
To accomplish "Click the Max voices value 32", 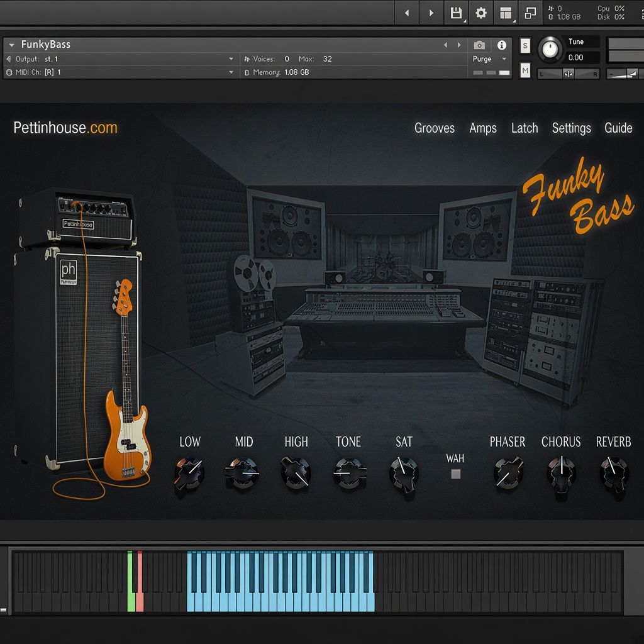I will 327,59.
